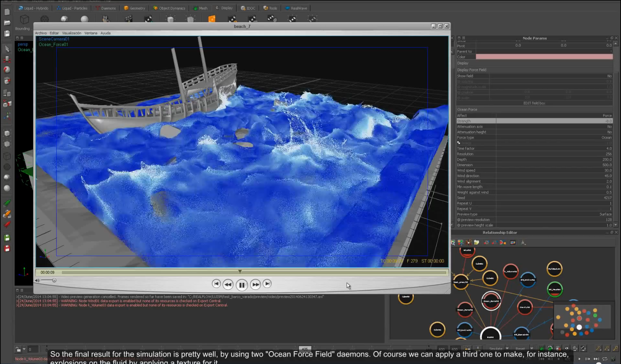Open Visualización menu in beach_7 player
621x364 pixels.
tap(72, 33)
